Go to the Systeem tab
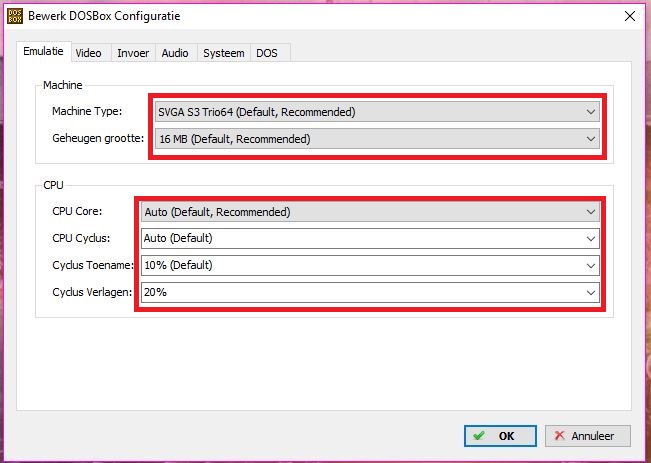 pos(224,53)
